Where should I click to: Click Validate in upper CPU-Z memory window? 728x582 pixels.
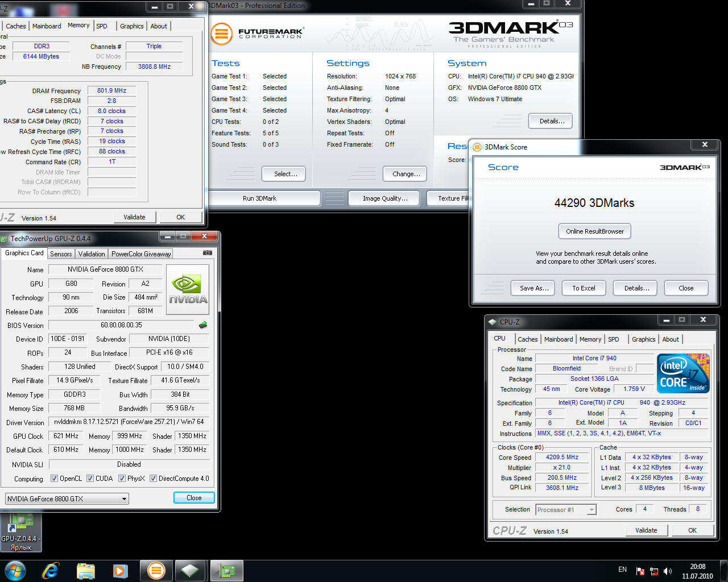pos(134,217)
